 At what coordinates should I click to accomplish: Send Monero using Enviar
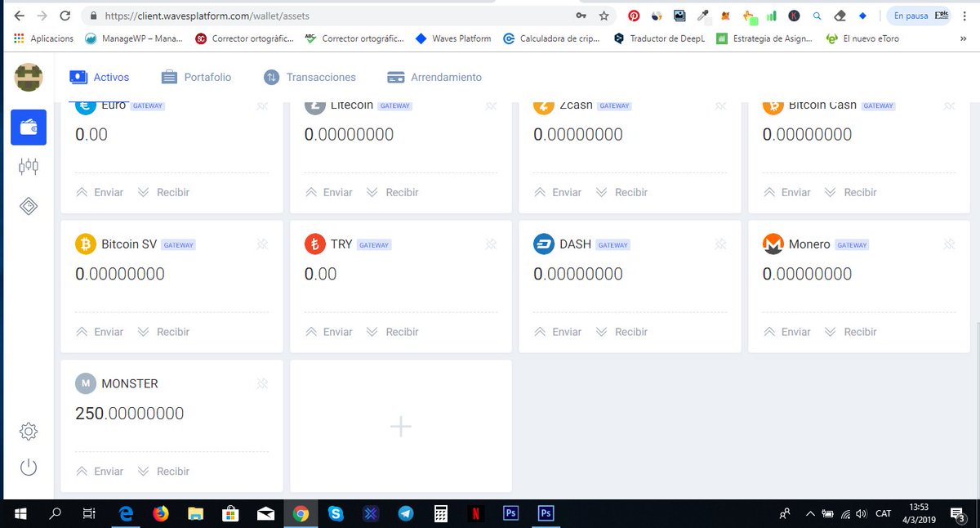[x=786, y=332]
